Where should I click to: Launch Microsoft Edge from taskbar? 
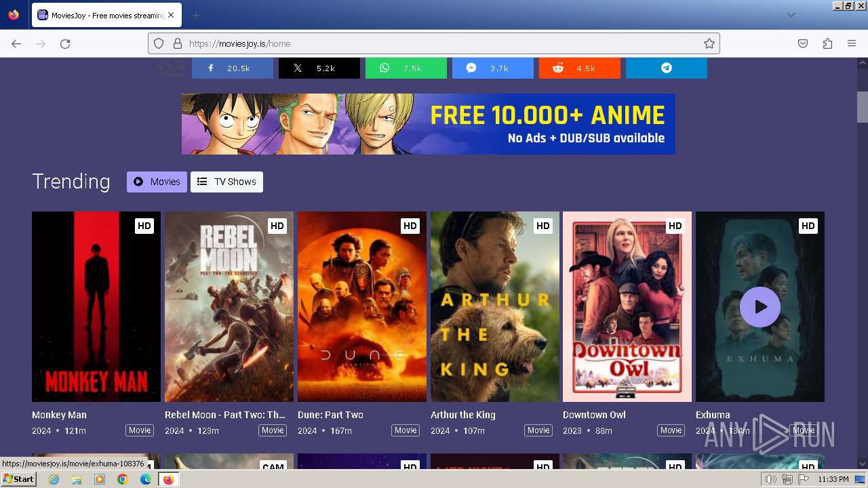(146, 479)
